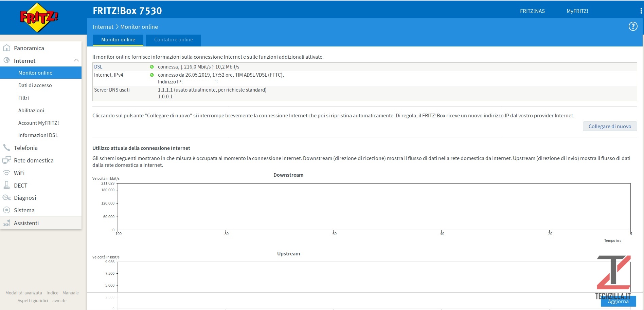Open the FRITZ!NAS link
This screenshot has width=644, height=310.
(532, 11)
